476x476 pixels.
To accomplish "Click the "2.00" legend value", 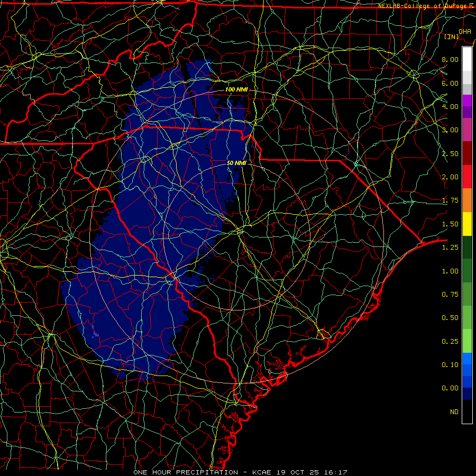I will (450, 177).
